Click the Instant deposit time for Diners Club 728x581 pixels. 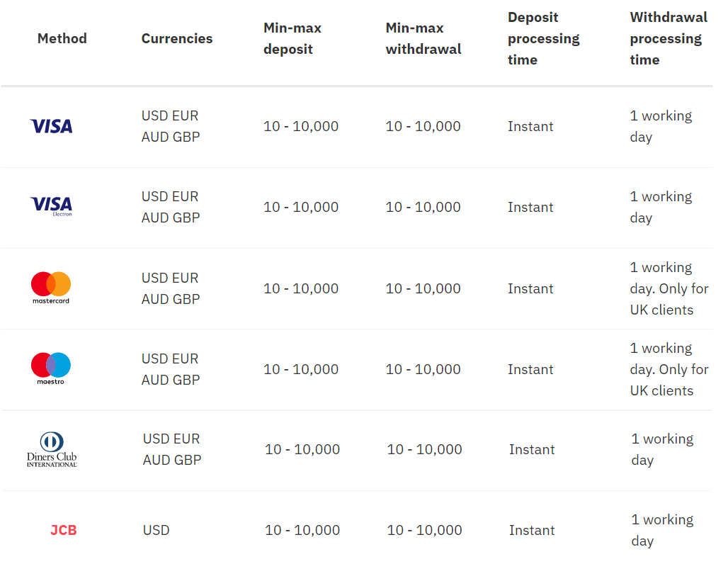point(532,449)
